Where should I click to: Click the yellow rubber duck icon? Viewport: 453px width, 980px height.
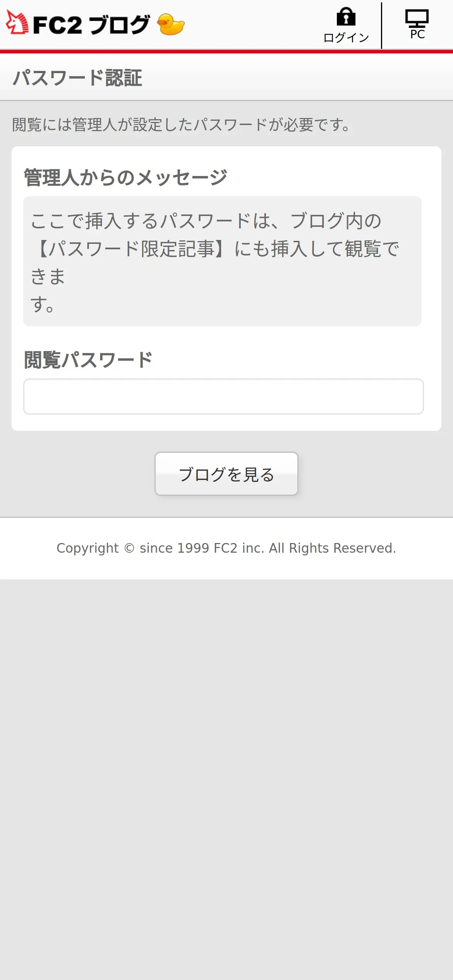tap(171, 24)
